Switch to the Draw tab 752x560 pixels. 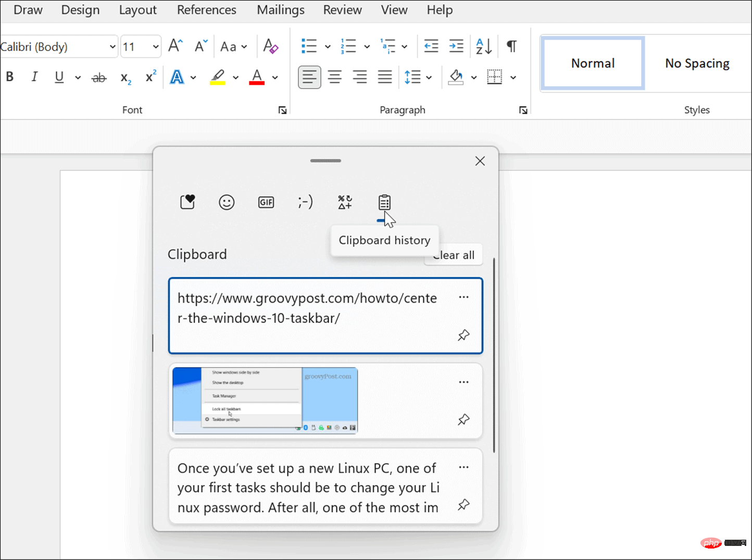[28, 10]
